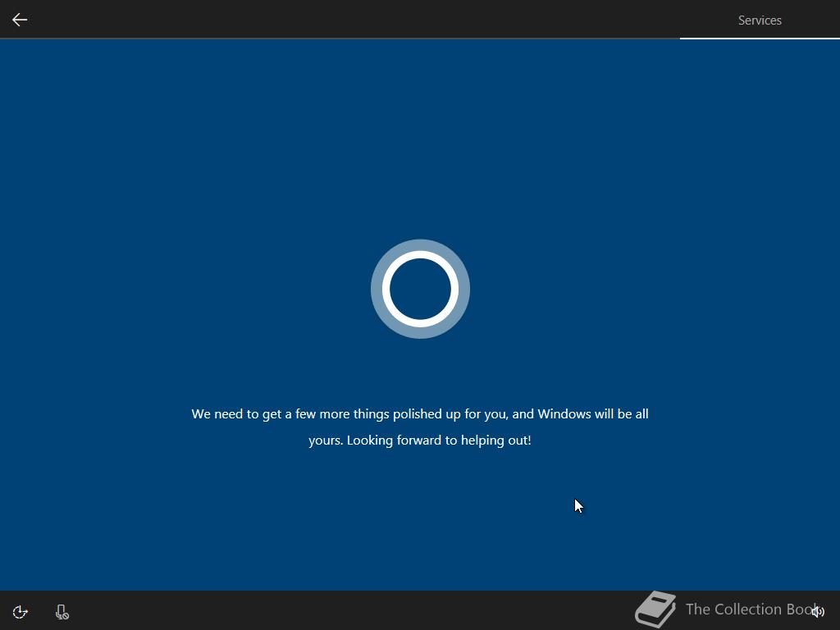Adjust volume with the speaker icon
Screen dimensions: 840x630
(x=818, y=611)
